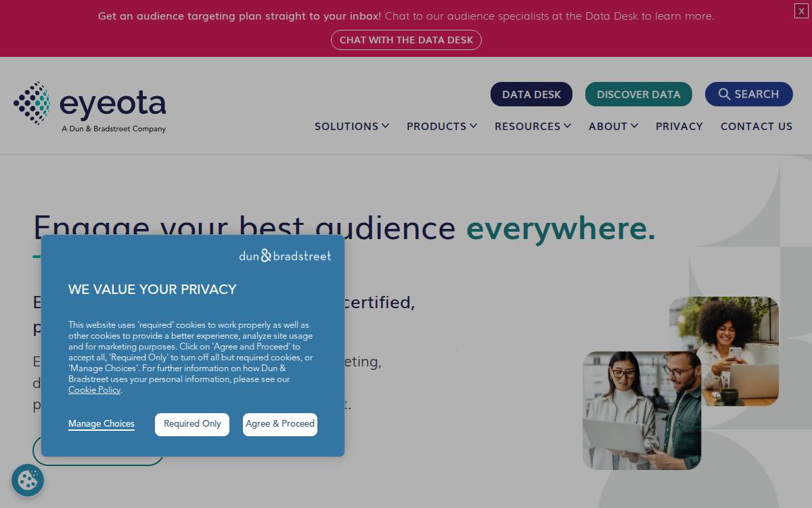Open Manage Choices cookie settings
812x508 pixels.
point(101,424)
